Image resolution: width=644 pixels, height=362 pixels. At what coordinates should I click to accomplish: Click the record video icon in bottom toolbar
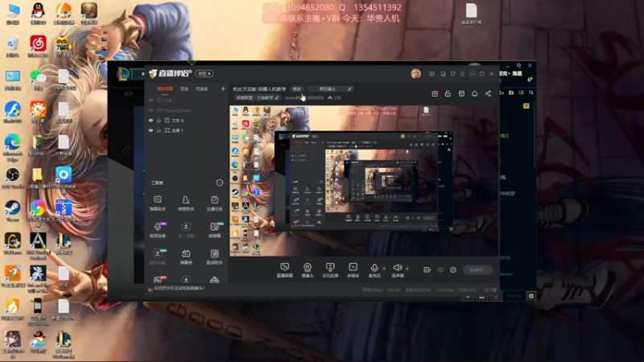pos(427,269)
